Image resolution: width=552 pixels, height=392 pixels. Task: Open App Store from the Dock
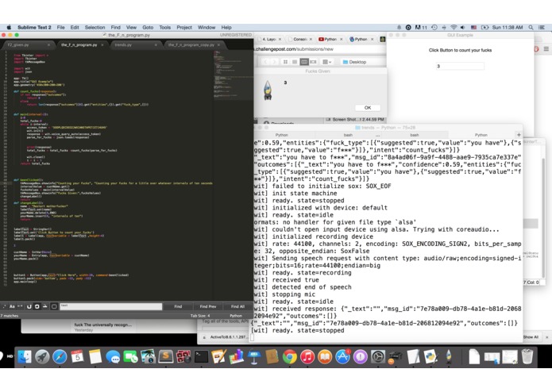point(342,357)
